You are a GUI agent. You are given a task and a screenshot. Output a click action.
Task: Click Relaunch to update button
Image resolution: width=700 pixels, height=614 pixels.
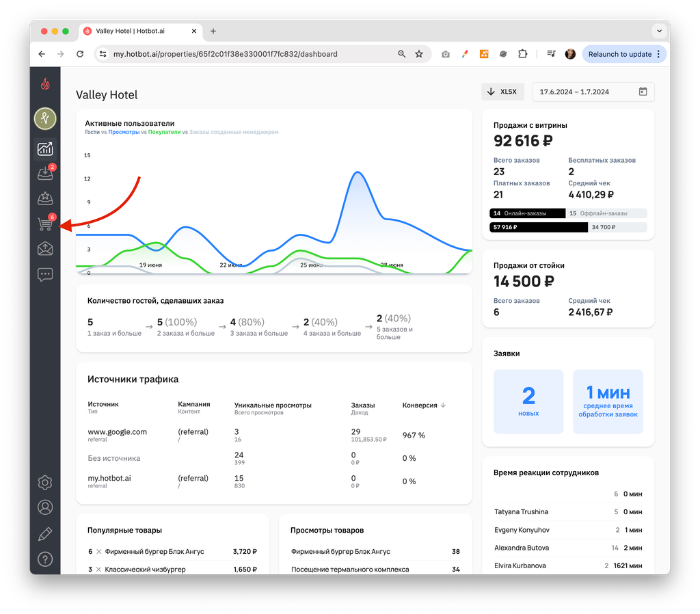(623, 54)
